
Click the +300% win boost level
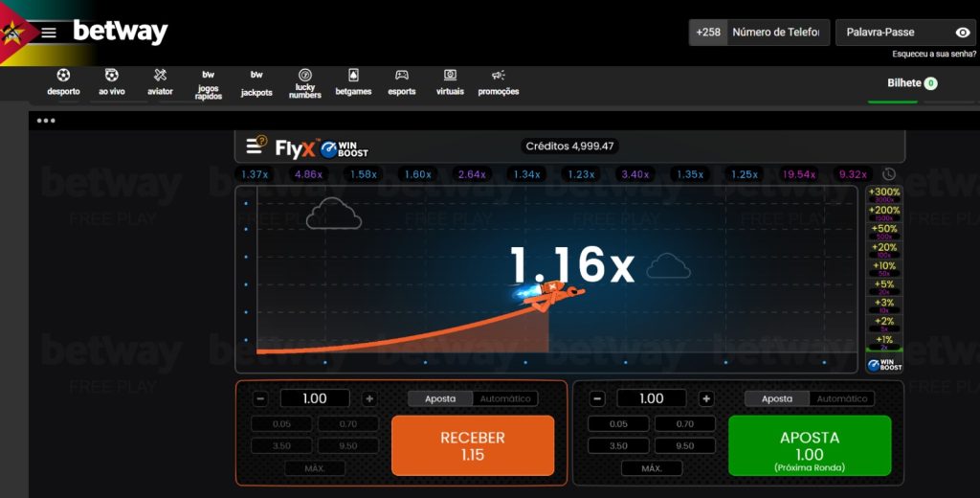coord(884,194)
